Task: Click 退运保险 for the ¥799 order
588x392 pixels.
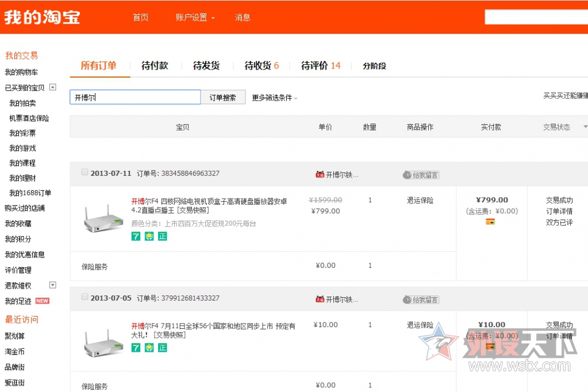Action: click(x=420, y=201)
